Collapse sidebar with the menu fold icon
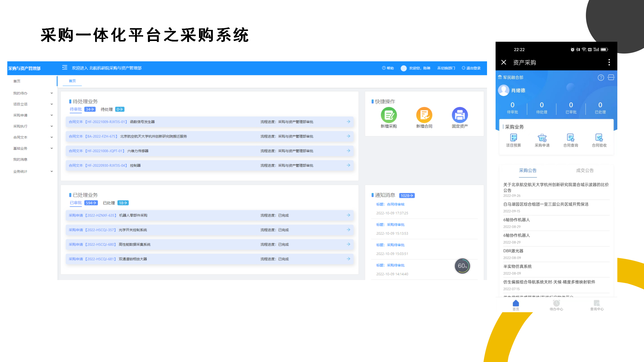The width and height of the screenshot is (644, 362). [x=65, y=68]
